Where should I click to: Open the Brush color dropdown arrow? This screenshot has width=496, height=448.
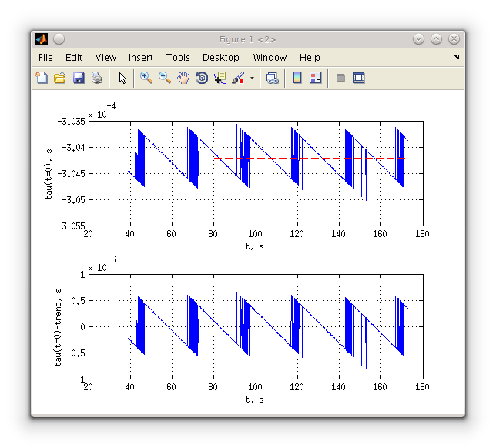tap(252, 78)
